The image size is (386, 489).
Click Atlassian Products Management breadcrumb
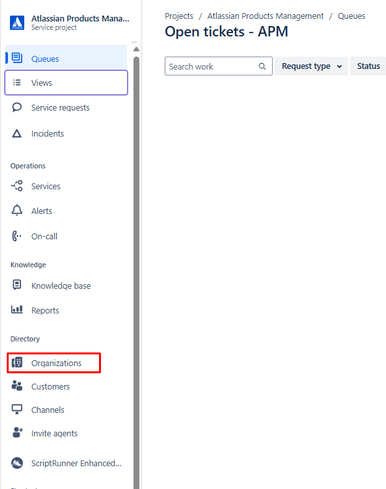[265, 16]
